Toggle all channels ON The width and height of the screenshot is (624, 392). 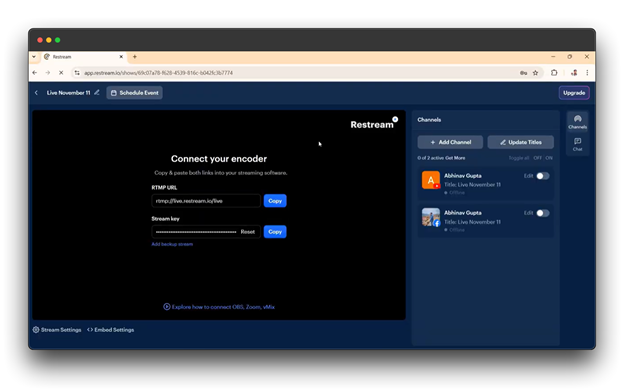coord(549,158)
